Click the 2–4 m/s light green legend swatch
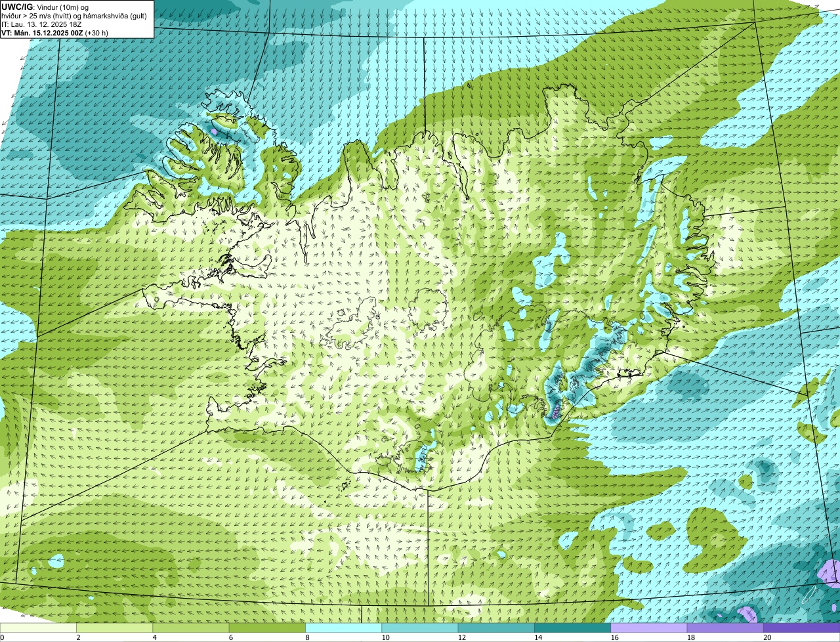Viewport: 840px width, 642px height. click(115, 628)
